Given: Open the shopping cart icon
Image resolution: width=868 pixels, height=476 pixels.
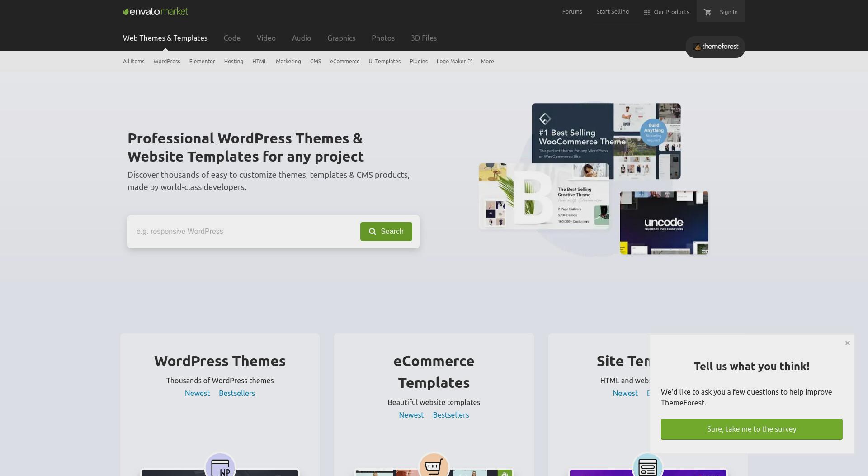Looking at the screenshot, I should point(708,12).
